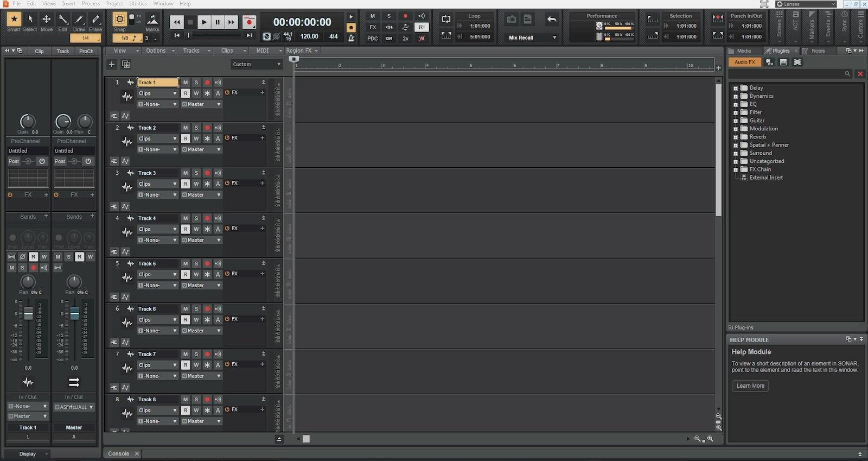The width and height of the screenshot is (868, 461).
Task: Toggle global FX bypass button
Action: 373,27
